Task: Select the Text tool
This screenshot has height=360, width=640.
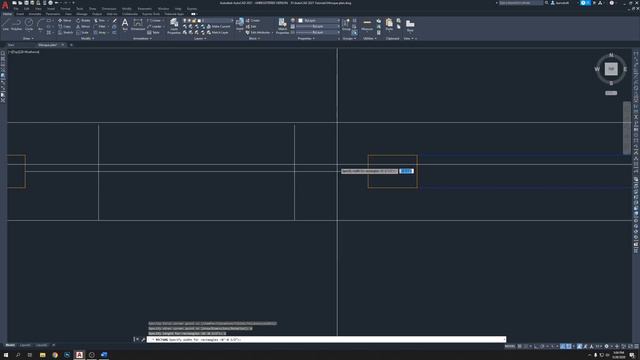Action: (125, 24)
